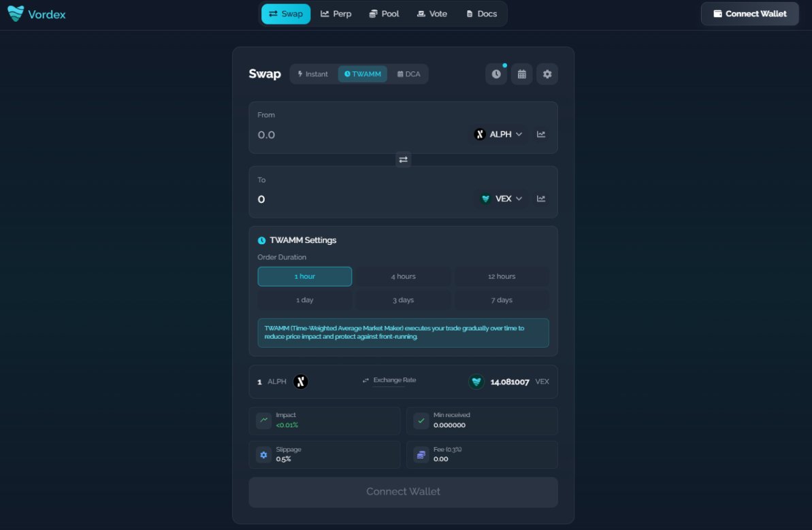This screenshot has width=812, height=530.
Task: Show chart for VEX token
Action: [x=541, y=199]
